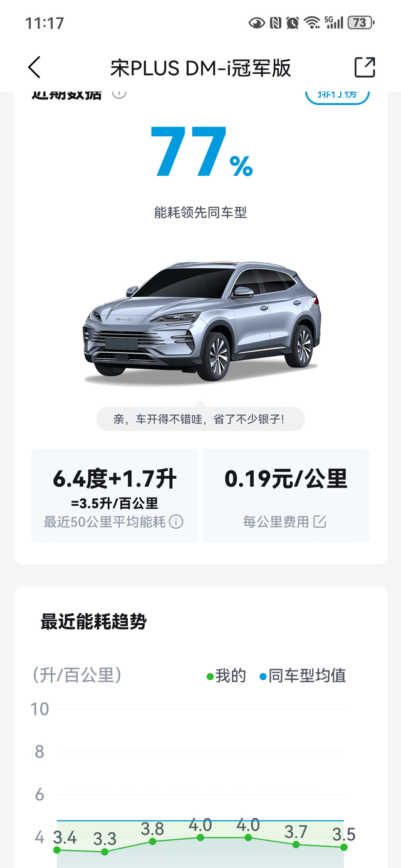Open the share icon at top right
The width and height of the screenshot is (401, 868).
(365, 68)
